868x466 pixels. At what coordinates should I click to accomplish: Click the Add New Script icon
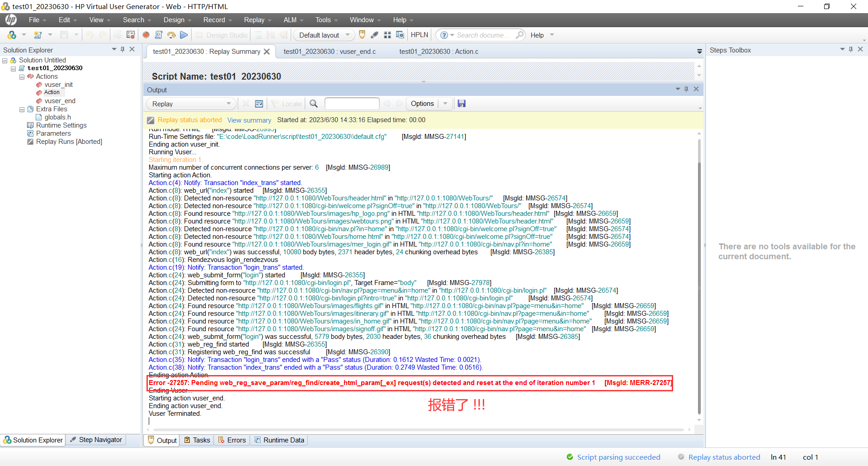coord(38,35)
